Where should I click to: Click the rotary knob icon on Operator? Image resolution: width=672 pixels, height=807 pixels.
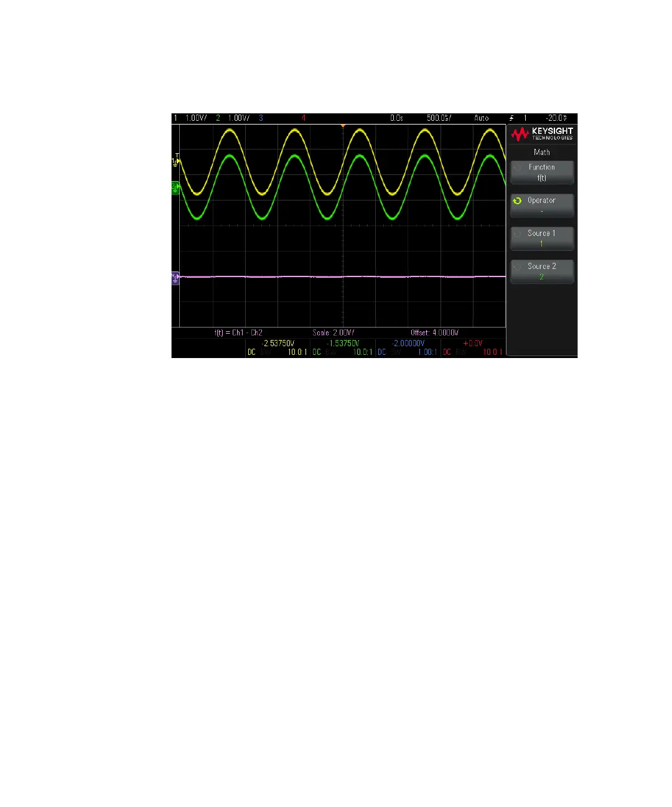(517, 201)
